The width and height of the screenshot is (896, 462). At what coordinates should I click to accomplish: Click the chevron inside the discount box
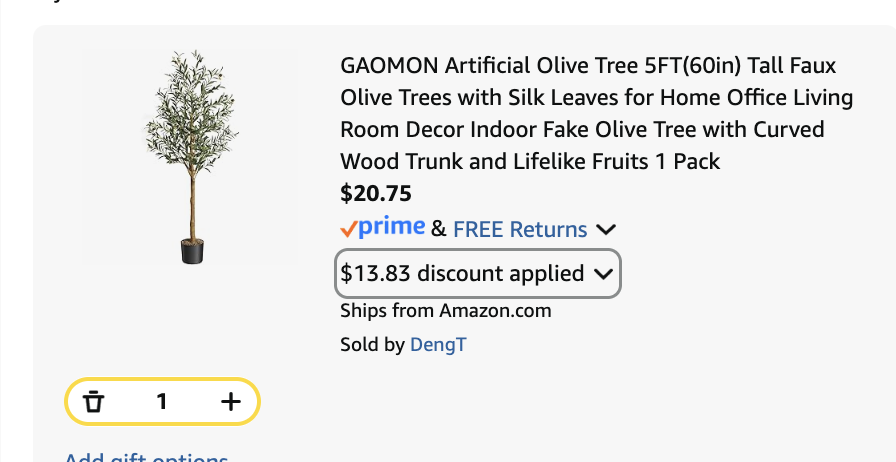pos(603,274)
